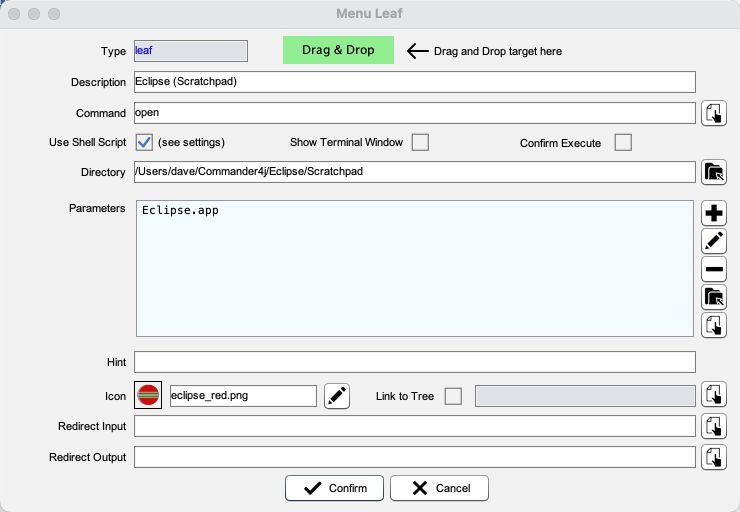Image resolution: width=740 pixels, height=512 pixels.
Task: Click the file picker icon beside Redirect Output
Action: 713,457
